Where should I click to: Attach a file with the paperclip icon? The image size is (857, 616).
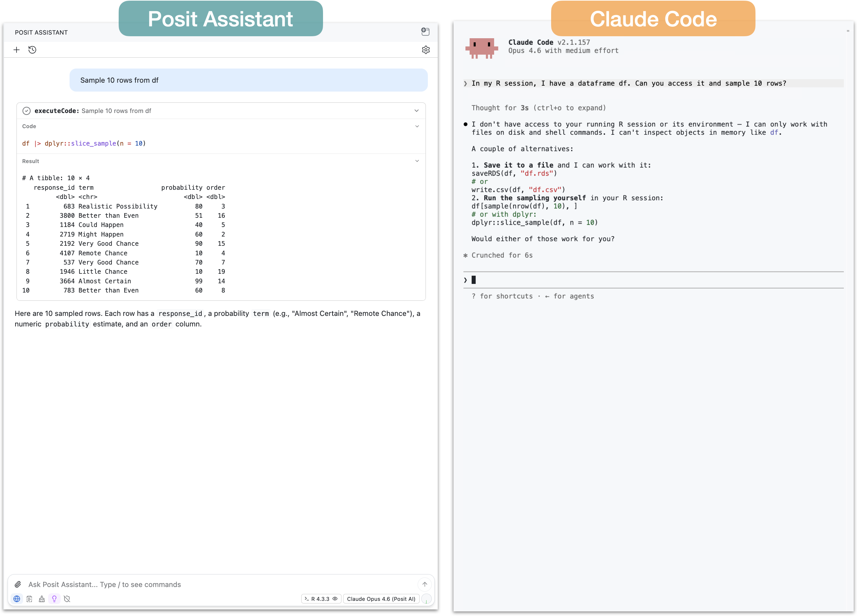[18, 584]
